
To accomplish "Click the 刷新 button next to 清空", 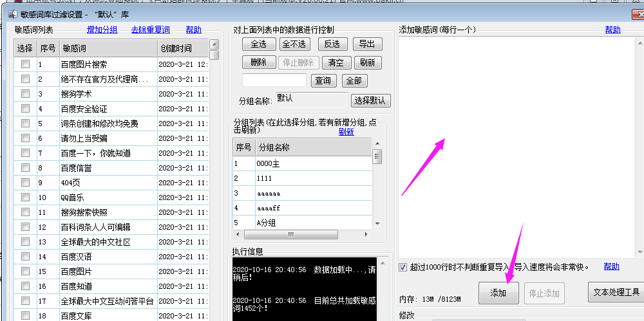I will click(x=368, y=62).
